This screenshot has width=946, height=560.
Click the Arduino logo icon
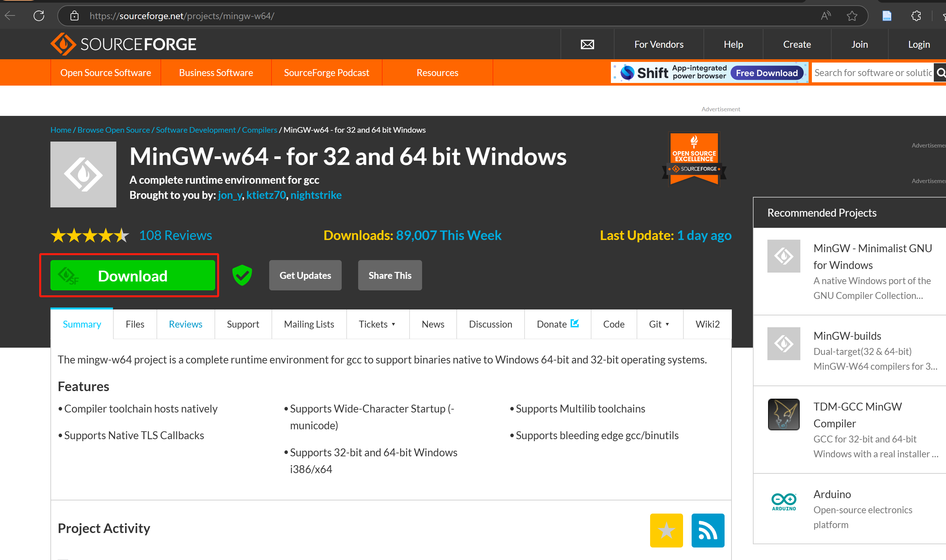point(784,502)
